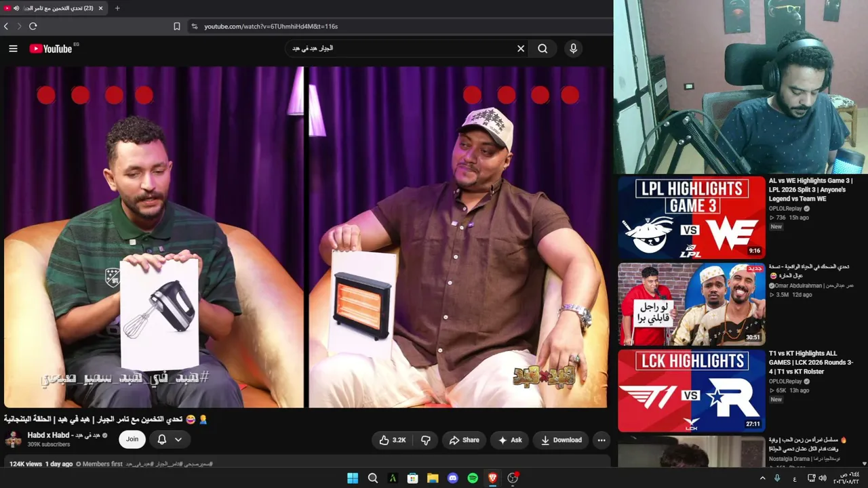Mute the tab via its speaker icon
This screenshot has height=488, width=868.
coord(16,8)
